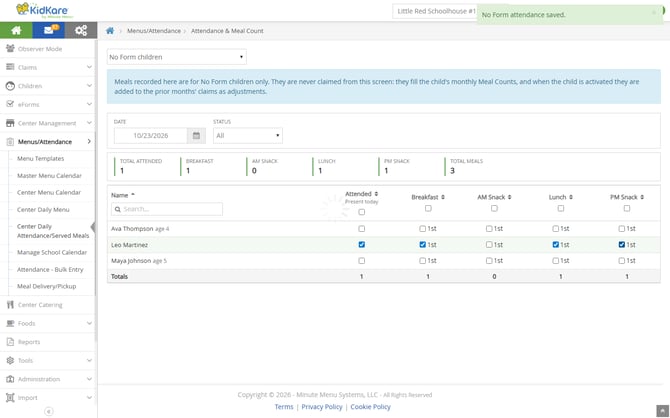Viewport: 670px width, 418px height.
Task: Check Breakfast 1st for Ava Thompson
Action: (423, 229)
